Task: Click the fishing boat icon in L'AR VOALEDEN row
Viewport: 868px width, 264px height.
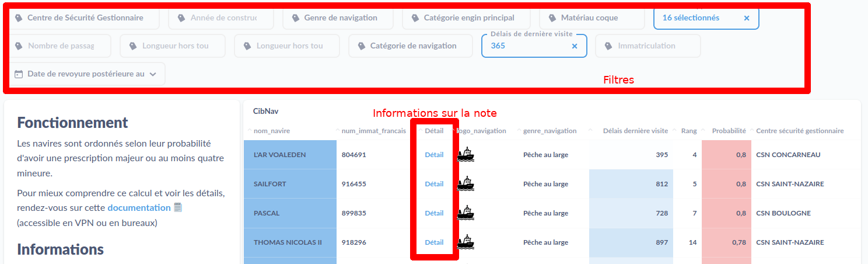Action: [x=466, y=155]
